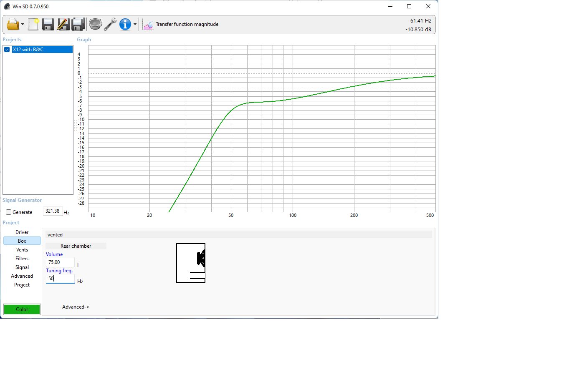Open the driver database speaker icon
This screenshot has width=569, height=392.
[95, 24]
